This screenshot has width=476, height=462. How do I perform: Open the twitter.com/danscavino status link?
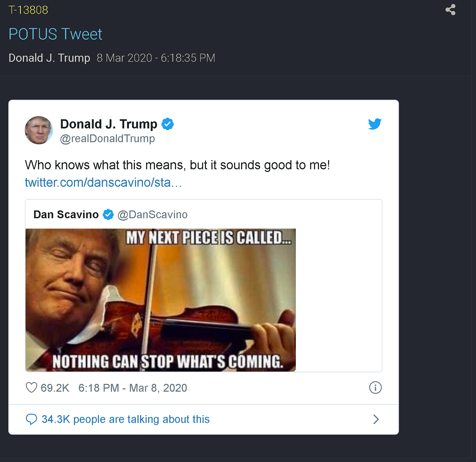pos(103,183)
